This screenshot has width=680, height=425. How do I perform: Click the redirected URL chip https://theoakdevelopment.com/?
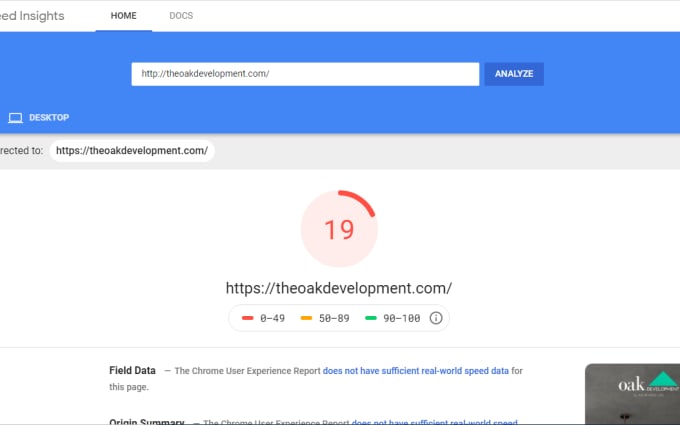[x=132, y=151]
